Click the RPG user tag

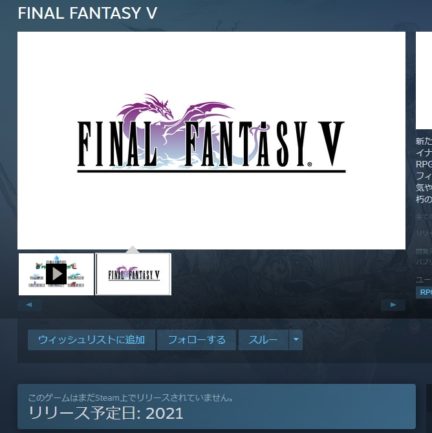(424, 292)
